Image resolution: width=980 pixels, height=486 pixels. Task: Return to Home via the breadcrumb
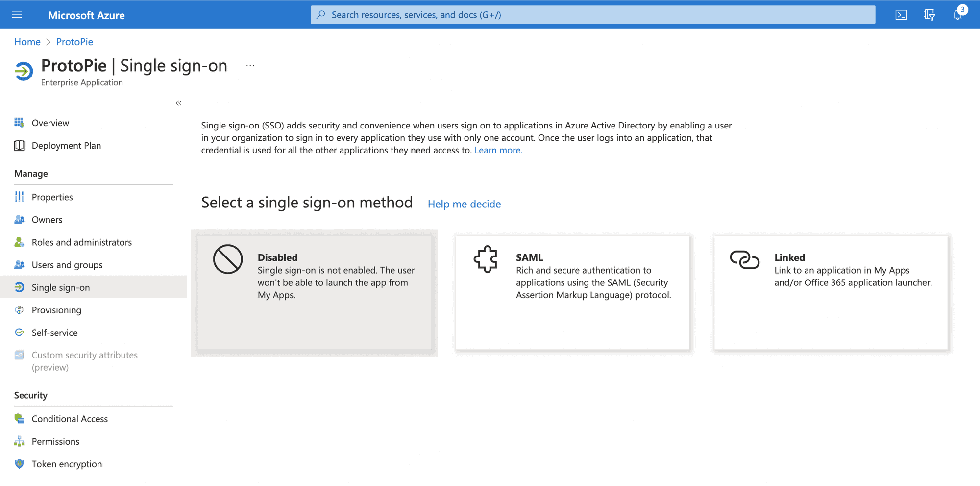pyautogui.click(x=27, y=42)
